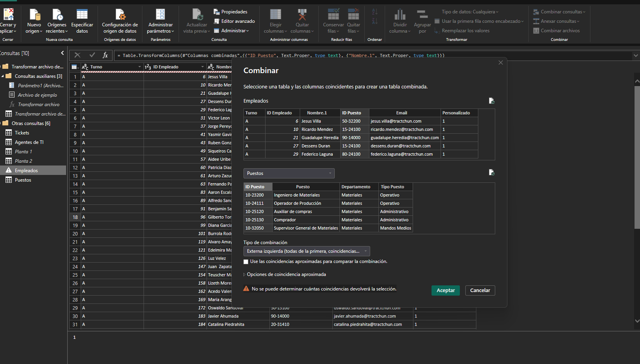Open the Puestos table dropdown

289,173
